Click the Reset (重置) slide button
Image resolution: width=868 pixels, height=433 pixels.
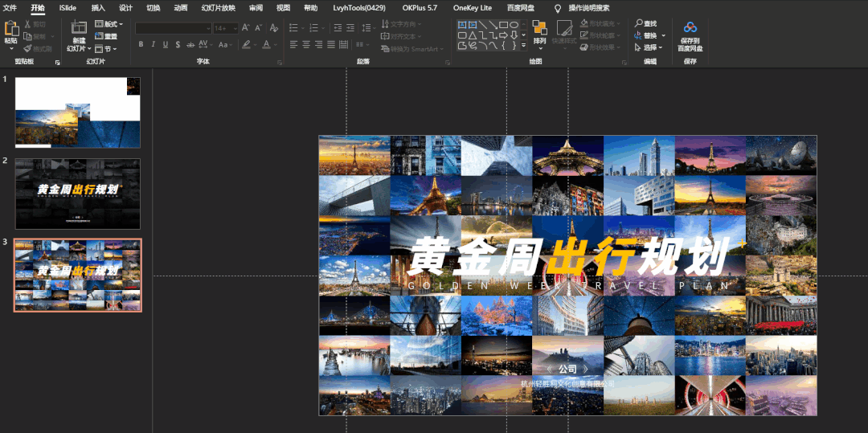pos(106,36)
